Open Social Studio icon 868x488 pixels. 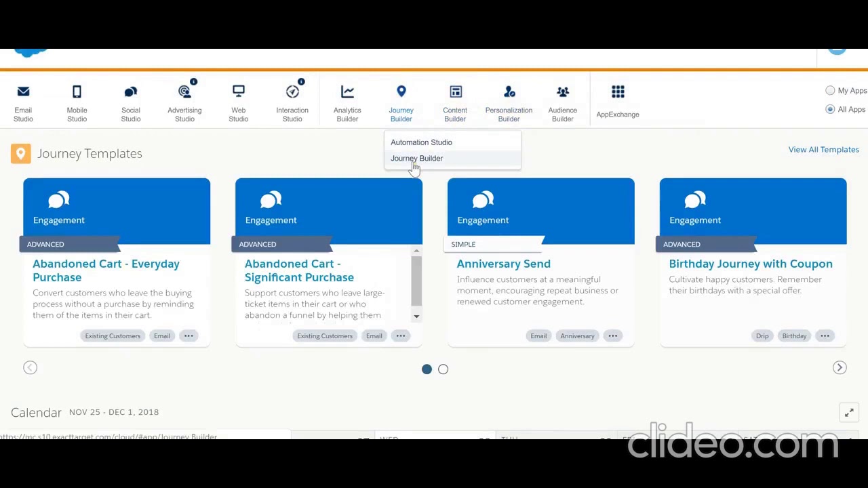131,91
